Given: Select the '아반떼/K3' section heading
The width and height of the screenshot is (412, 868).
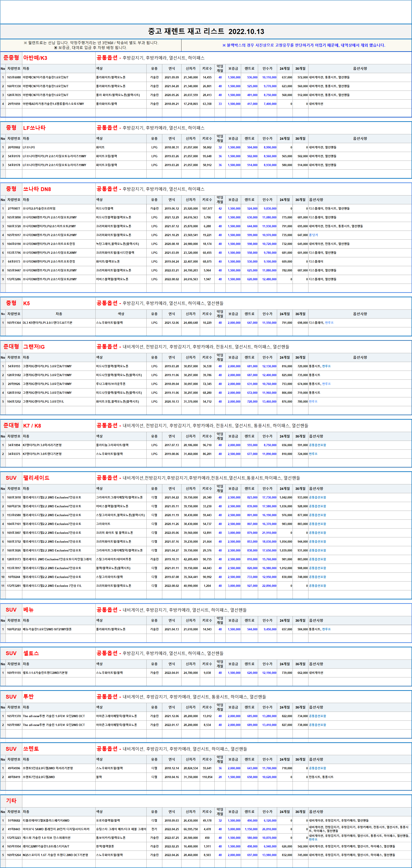Looking at the screenshot, I should [x=35, y=58].
